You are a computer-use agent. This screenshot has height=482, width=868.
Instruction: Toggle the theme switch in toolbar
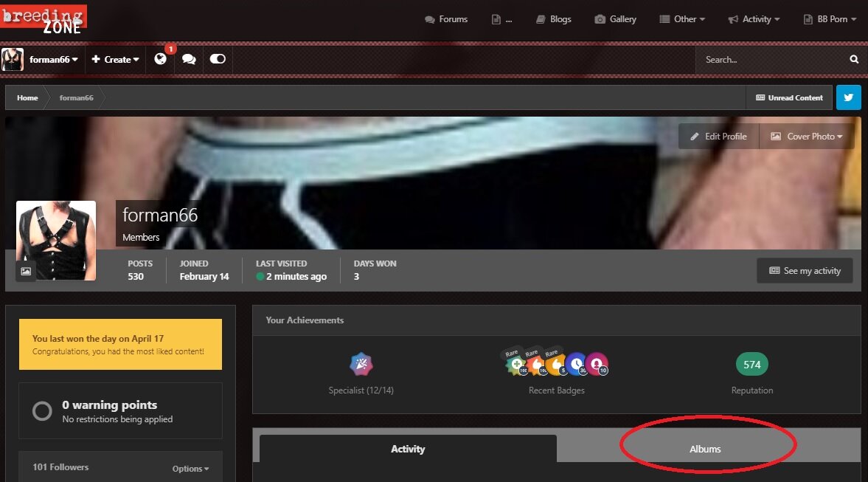click(218, 59)
